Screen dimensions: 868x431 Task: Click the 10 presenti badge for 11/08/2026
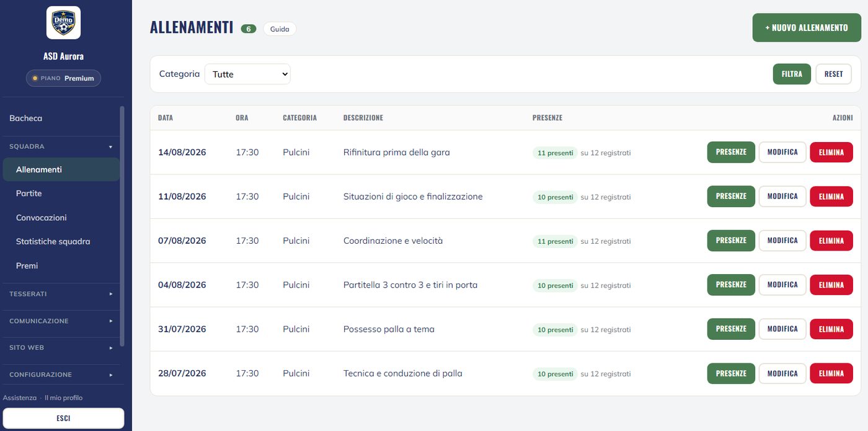click(x=555, y=197)
